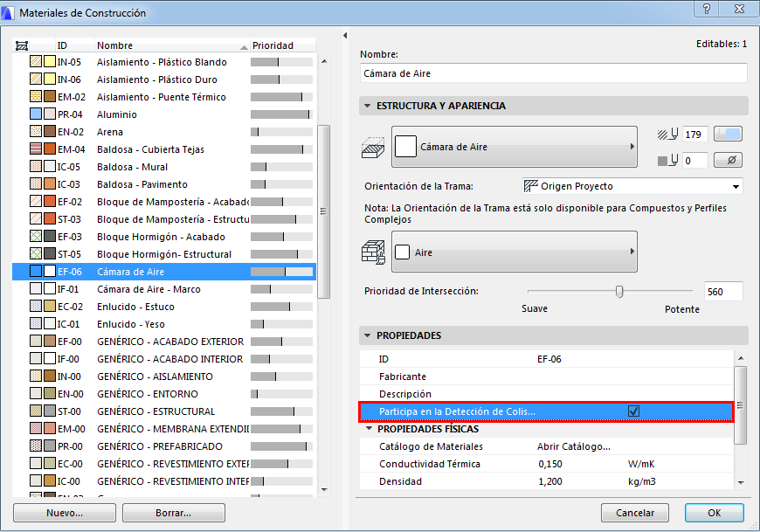Click the Borrar... button
The width and height of the screenshot is (760, 532).
[x=174, y=513]
